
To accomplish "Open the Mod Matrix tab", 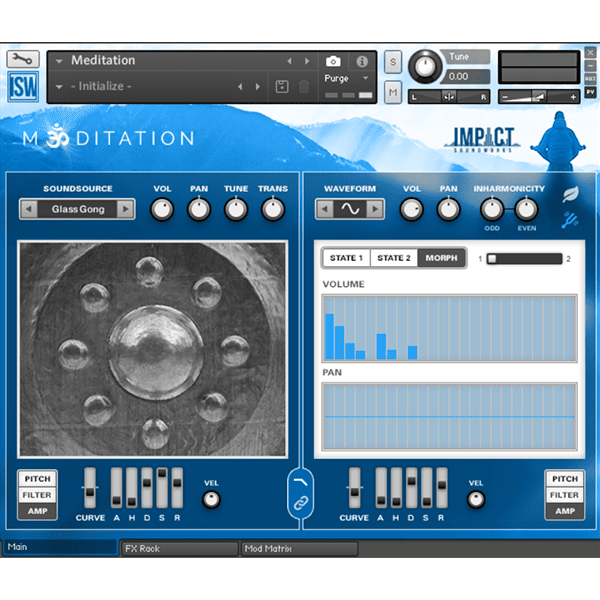I will click(299, 549).
